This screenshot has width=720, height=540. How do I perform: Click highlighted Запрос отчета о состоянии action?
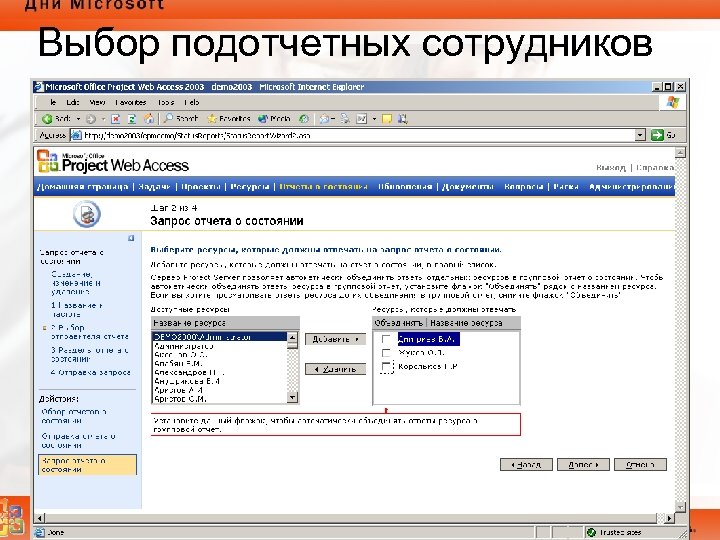[x=87, y=465]
